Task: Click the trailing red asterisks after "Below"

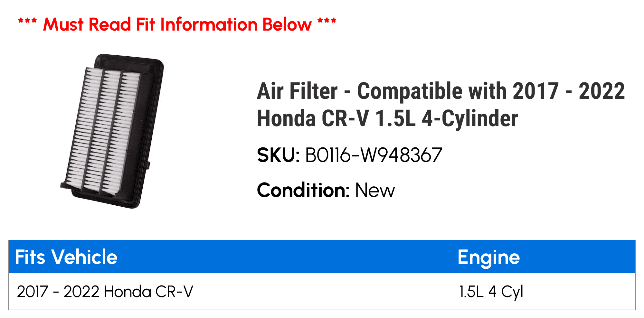Action: point(327,23)
